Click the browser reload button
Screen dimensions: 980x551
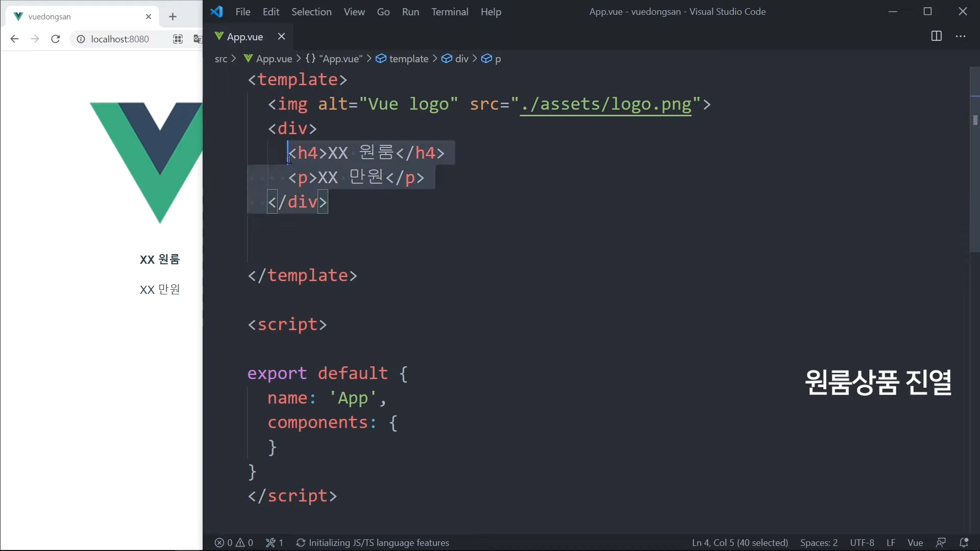(56, 39)
